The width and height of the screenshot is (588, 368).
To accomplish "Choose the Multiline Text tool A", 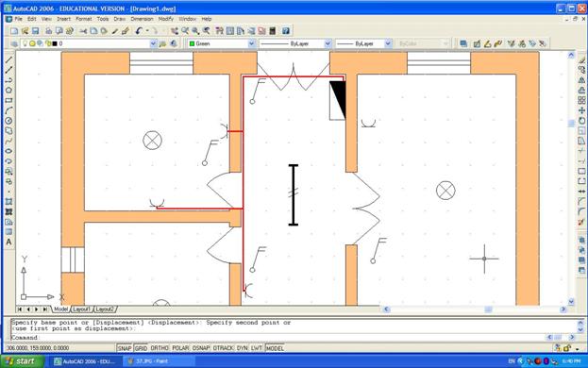I will click(x=8, y=243).
